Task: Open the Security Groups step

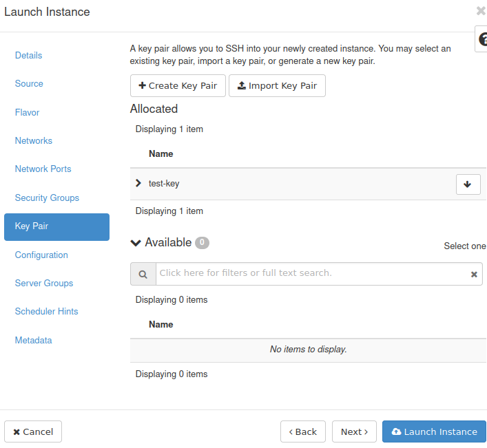Action: pyautogui.click(x=47, y=198)
